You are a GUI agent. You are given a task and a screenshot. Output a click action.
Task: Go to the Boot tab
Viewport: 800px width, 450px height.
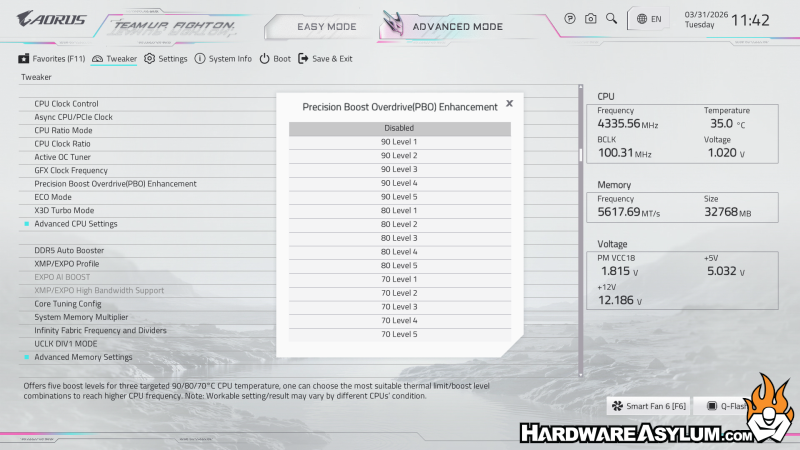click(275, 59)
